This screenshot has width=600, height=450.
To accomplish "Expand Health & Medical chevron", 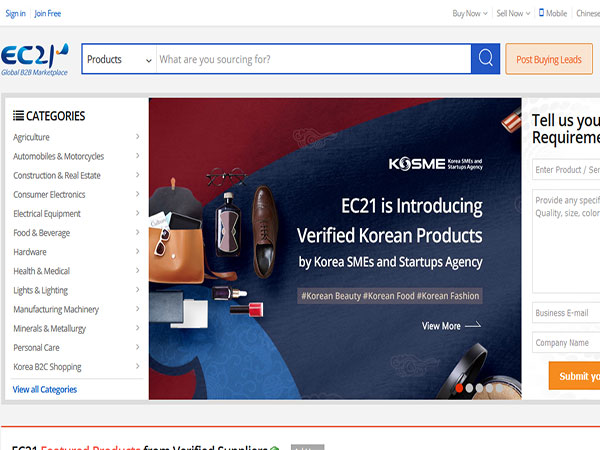I will 137,271.
